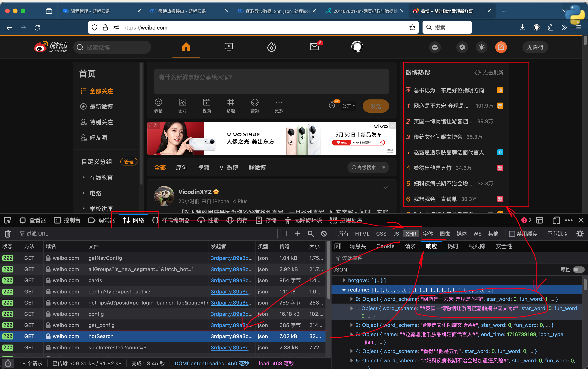
Task: Add audio with the 音频 icon
Action: [255, 105]
